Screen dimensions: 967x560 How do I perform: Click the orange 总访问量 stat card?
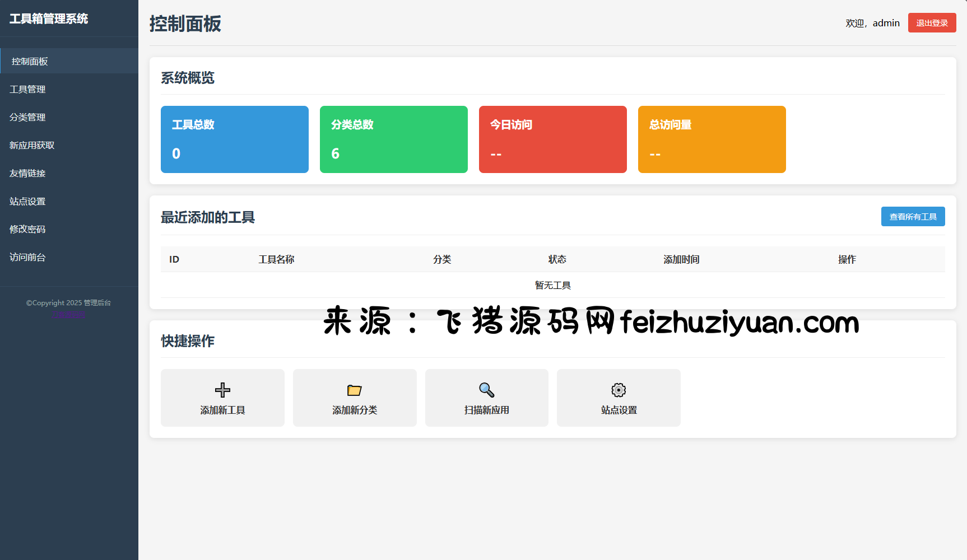tap(712, 139)
